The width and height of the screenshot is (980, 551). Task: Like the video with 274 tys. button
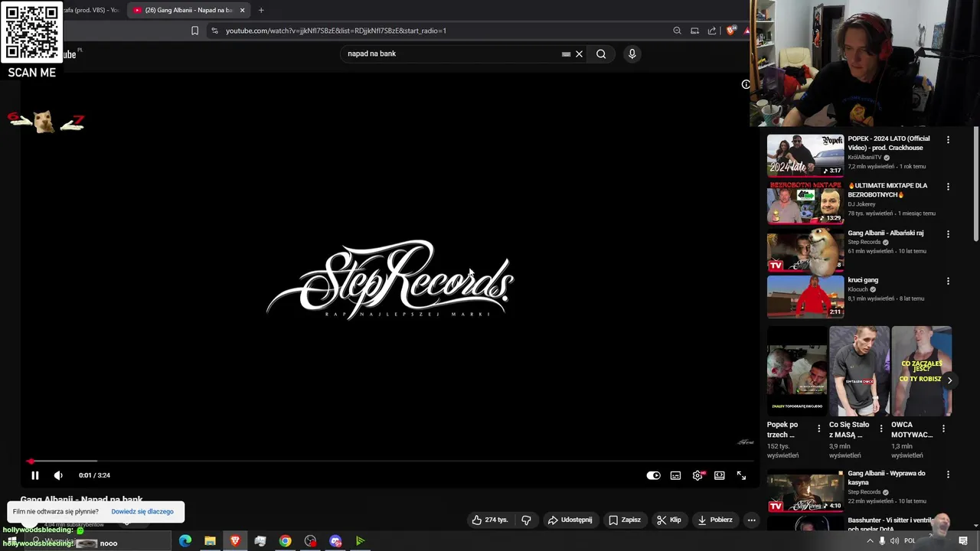pos(489,520)
